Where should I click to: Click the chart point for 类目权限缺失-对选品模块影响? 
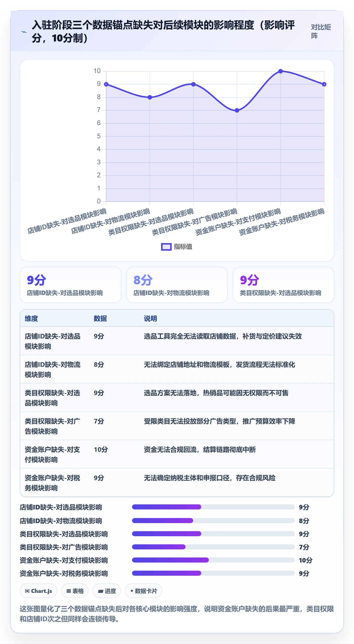(x=193, y=84)
